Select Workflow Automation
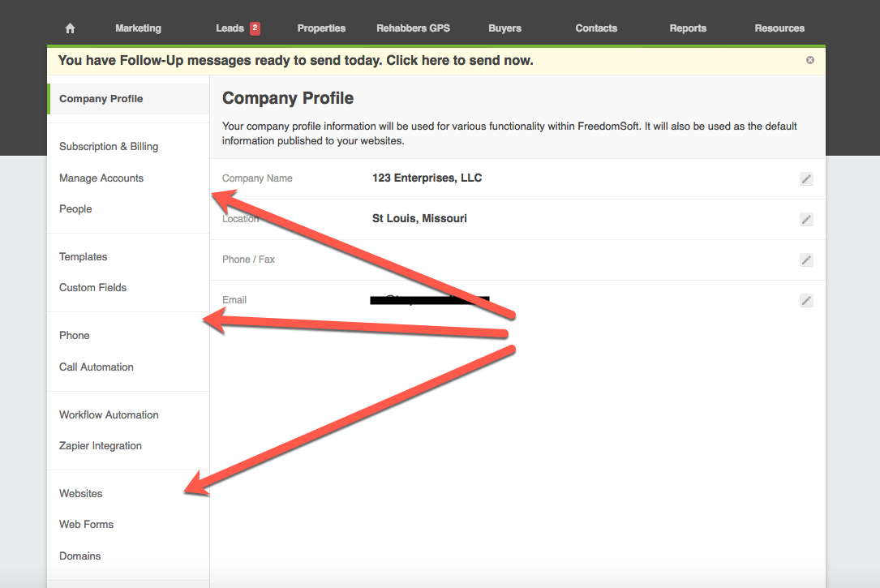The height and width of the screenshot is (588, 880). [109, 415]
